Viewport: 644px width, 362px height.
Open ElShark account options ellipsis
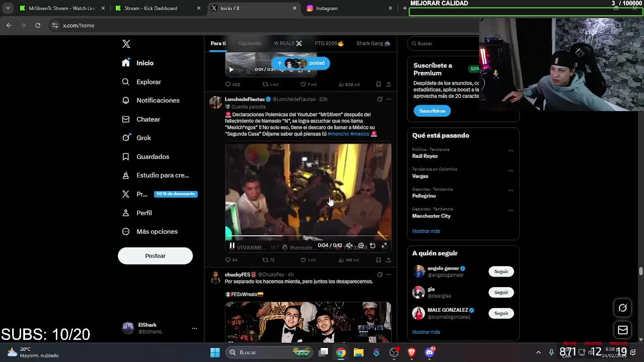[194, 328]
